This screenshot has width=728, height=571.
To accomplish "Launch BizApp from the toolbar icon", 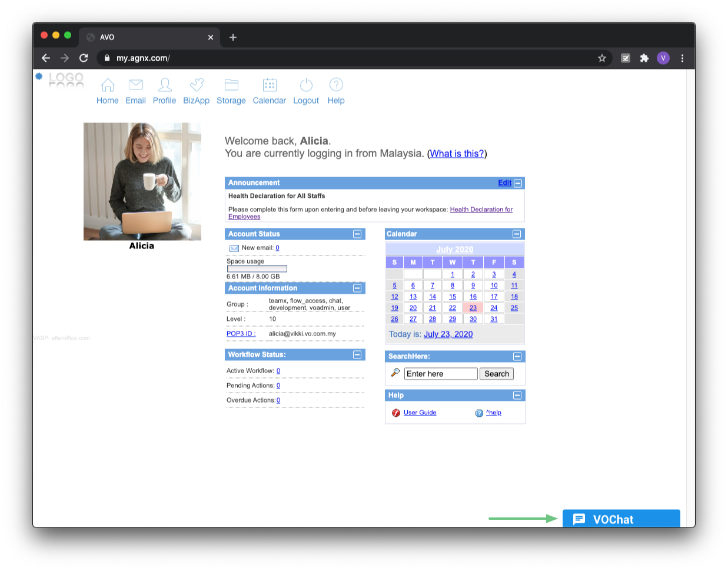I will pos(197,85).
